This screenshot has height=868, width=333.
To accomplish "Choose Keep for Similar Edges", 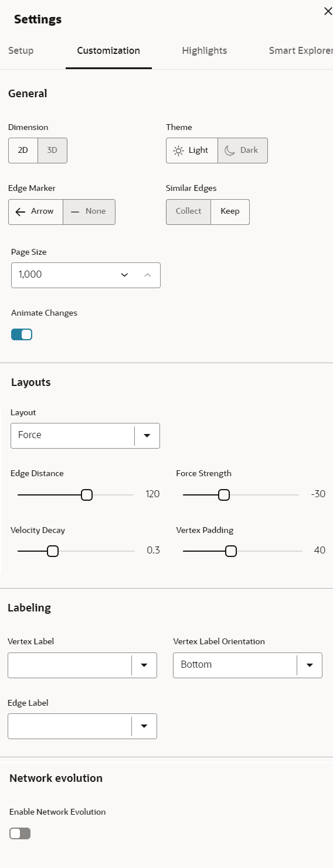I will (230, 211).
